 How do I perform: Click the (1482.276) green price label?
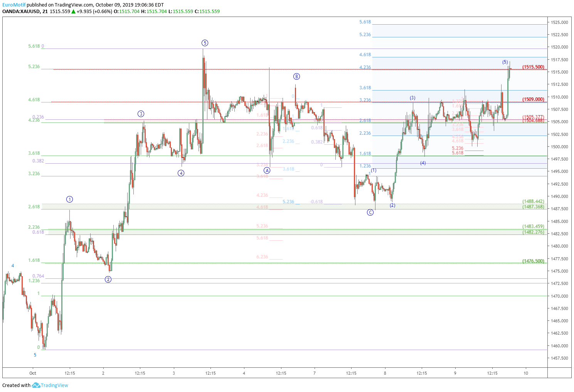tap(534, 232)
